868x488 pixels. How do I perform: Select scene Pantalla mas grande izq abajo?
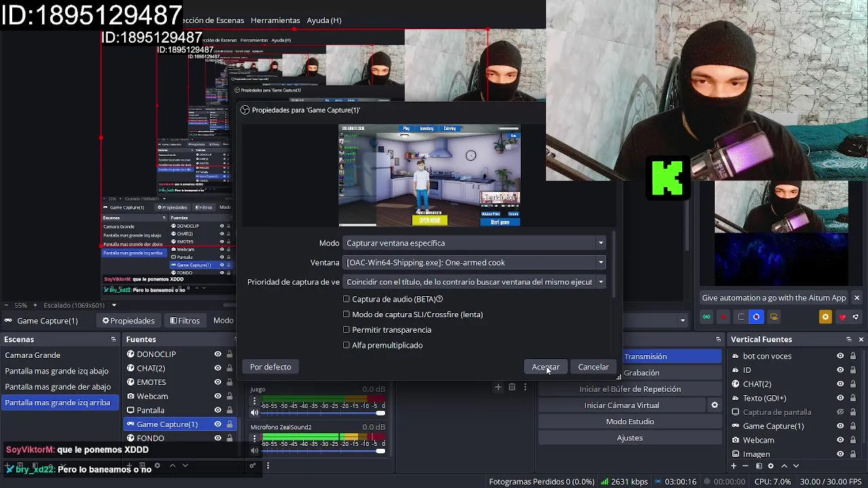point(60,371)
